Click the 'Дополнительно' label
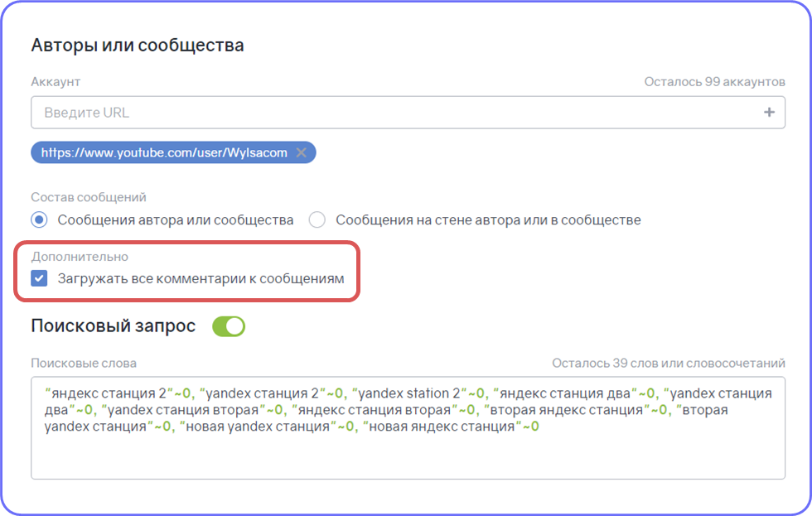Image resolution: width=812 pixels, height=516 pixels. [80, 257]
